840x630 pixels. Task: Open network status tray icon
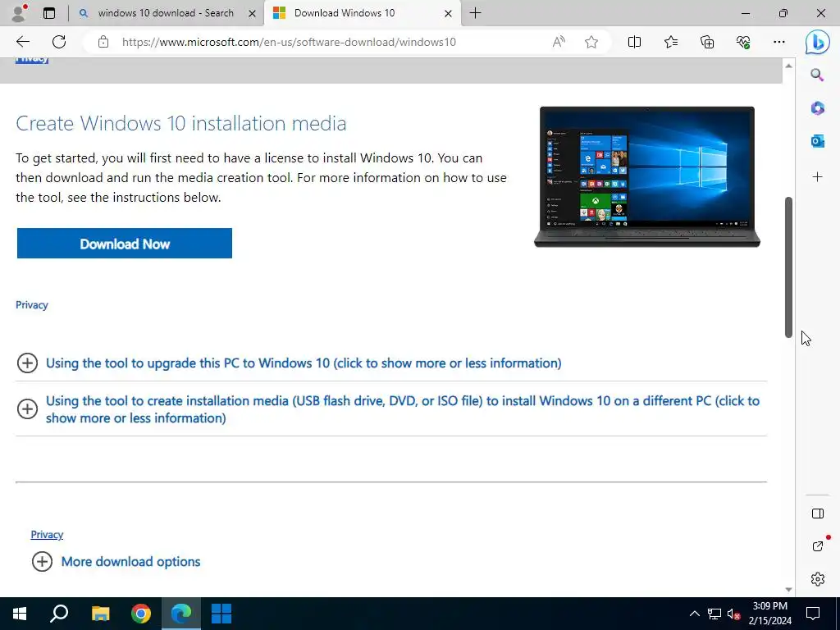tap(714, 614)
